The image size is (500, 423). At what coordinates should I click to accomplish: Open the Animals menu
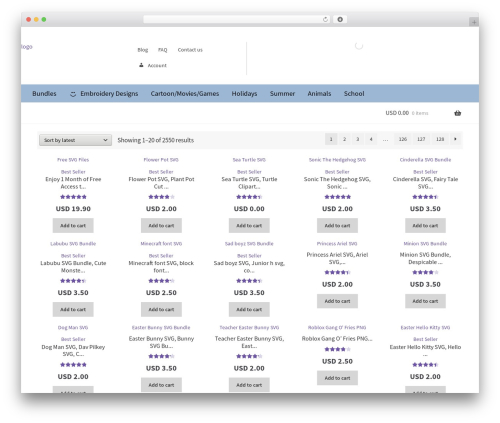coord(319,94)
